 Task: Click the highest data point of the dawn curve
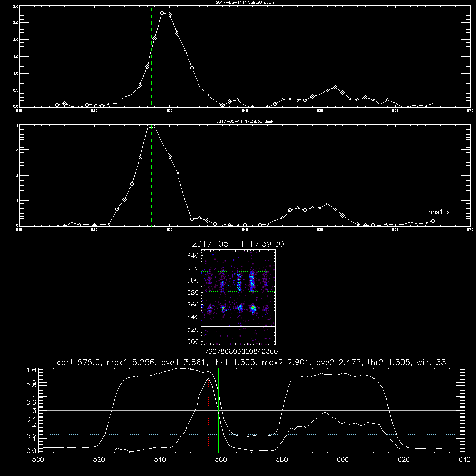click(162, 13)
